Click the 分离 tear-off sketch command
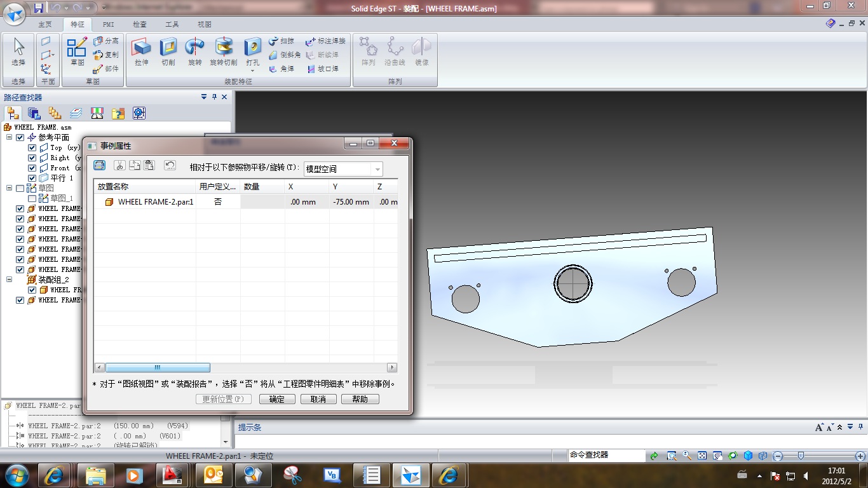 [x=106, y=41]
